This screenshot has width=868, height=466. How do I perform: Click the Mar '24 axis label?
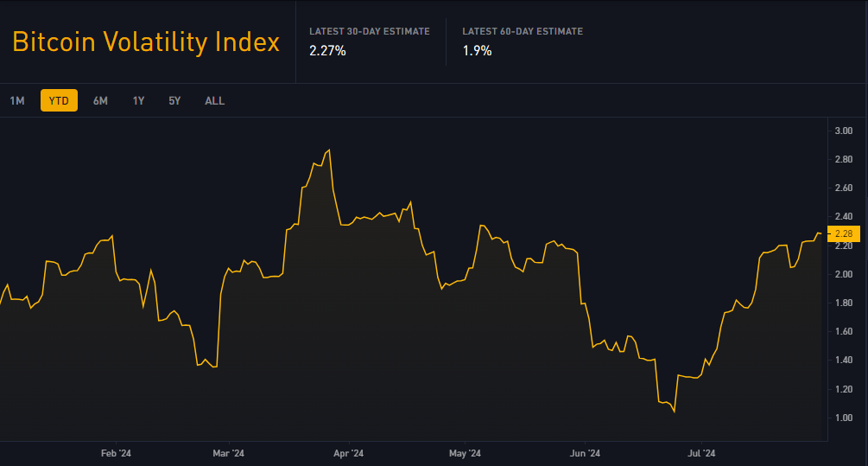228,453
